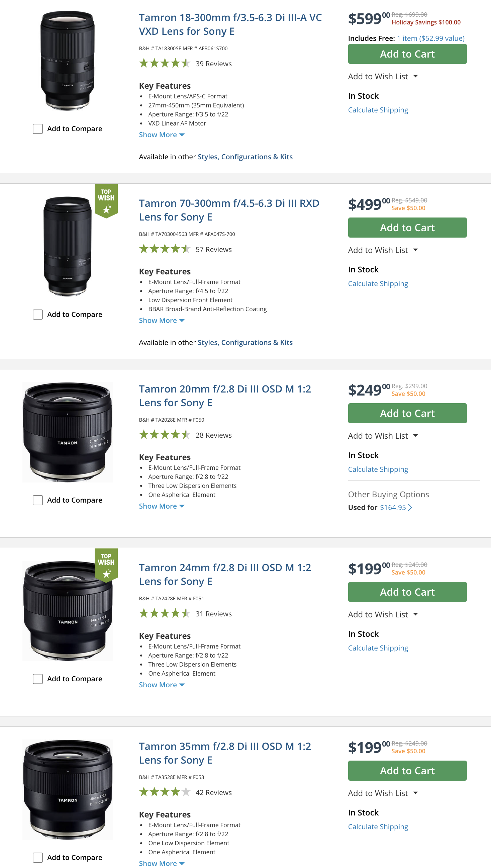This screenshot has width=491, height=868.
Task: Click star rating of Tamron 20mm lens
Action: 165,435
